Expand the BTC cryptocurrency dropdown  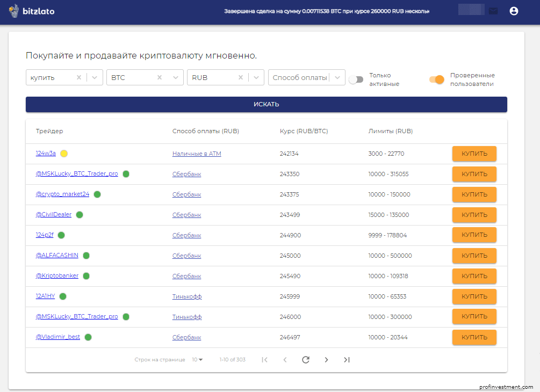tap(176, 77)
